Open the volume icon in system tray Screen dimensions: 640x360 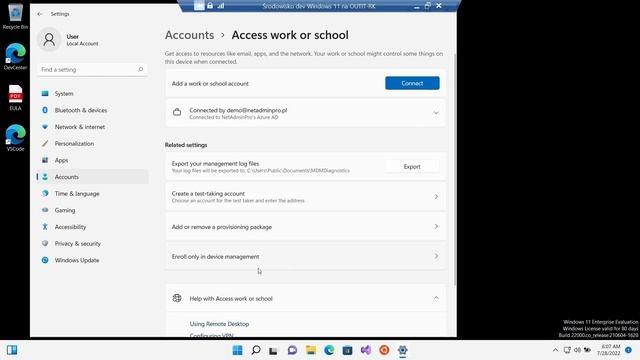577,350
